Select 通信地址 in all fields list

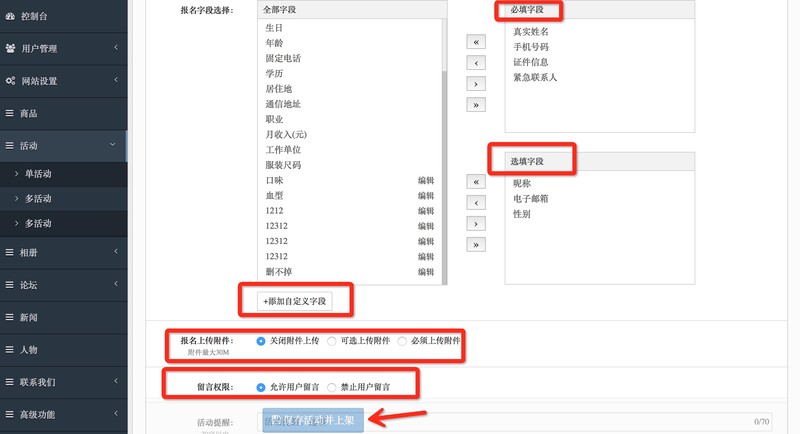[283, 104]
